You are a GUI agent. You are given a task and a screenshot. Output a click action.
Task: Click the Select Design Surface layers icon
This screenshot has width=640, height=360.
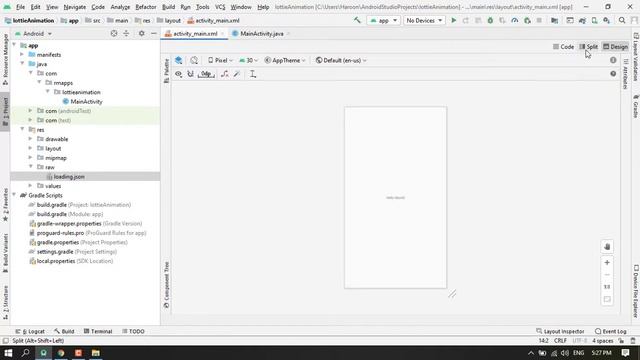(178, 60)
